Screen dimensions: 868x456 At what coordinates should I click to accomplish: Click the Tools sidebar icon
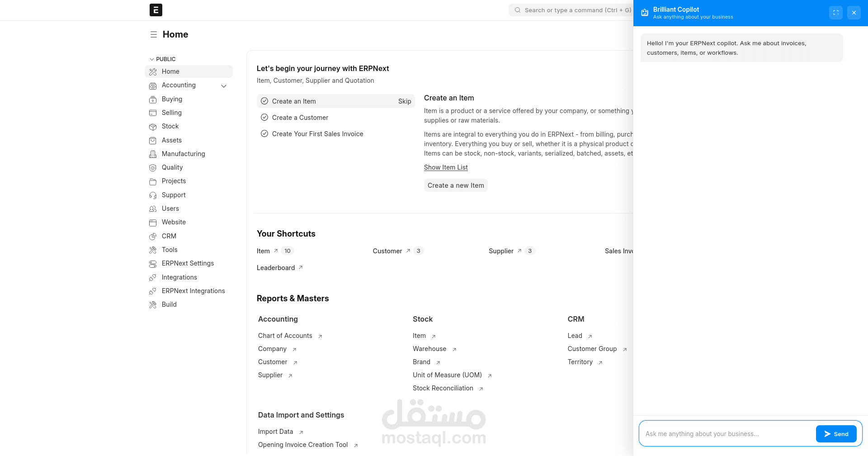coord(153,250)
